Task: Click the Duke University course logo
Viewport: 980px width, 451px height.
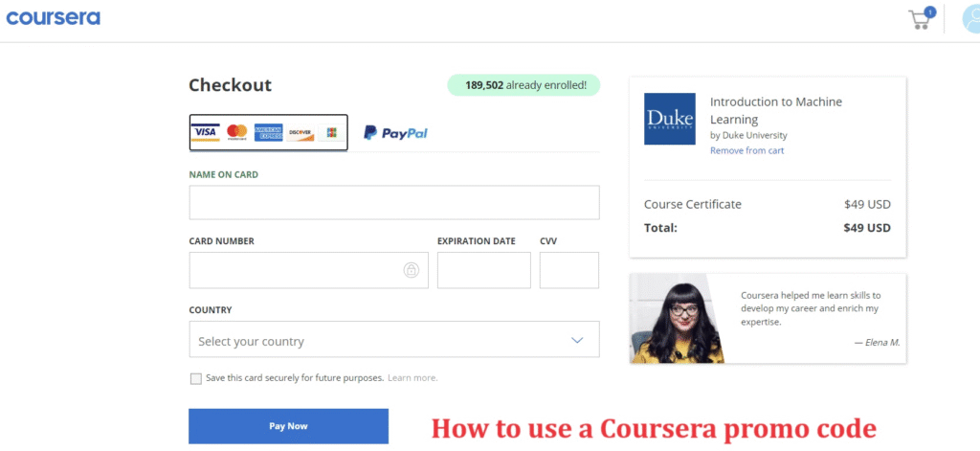Action: click(x=669, y=119)
